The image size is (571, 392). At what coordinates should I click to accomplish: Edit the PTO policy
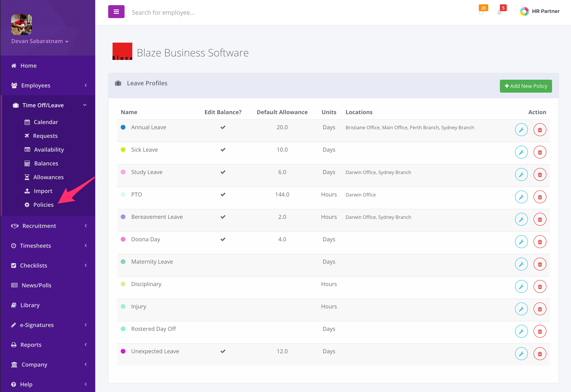pos(521,197)
